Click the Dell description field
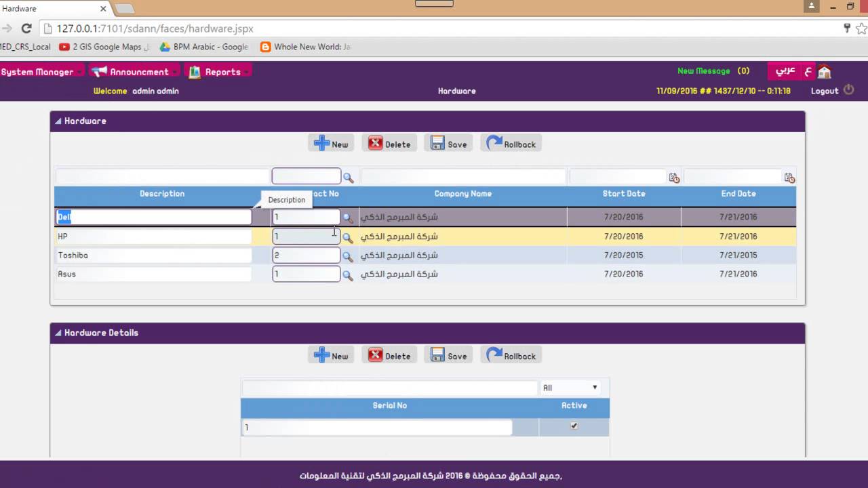Screen dimensions: 868x488 (153, 217)
